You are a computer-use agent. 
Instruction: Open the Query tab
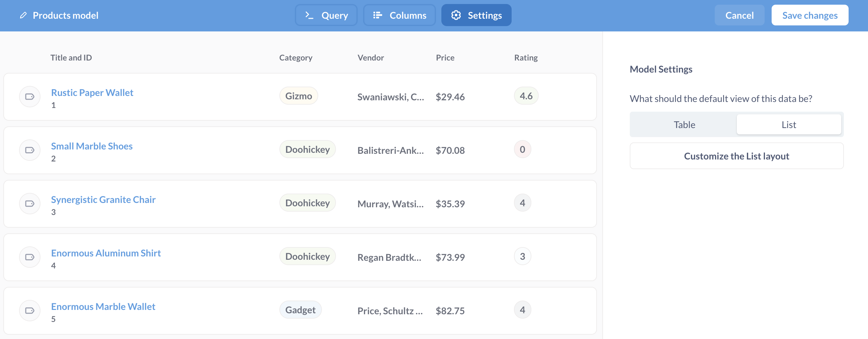pos(326,15)
